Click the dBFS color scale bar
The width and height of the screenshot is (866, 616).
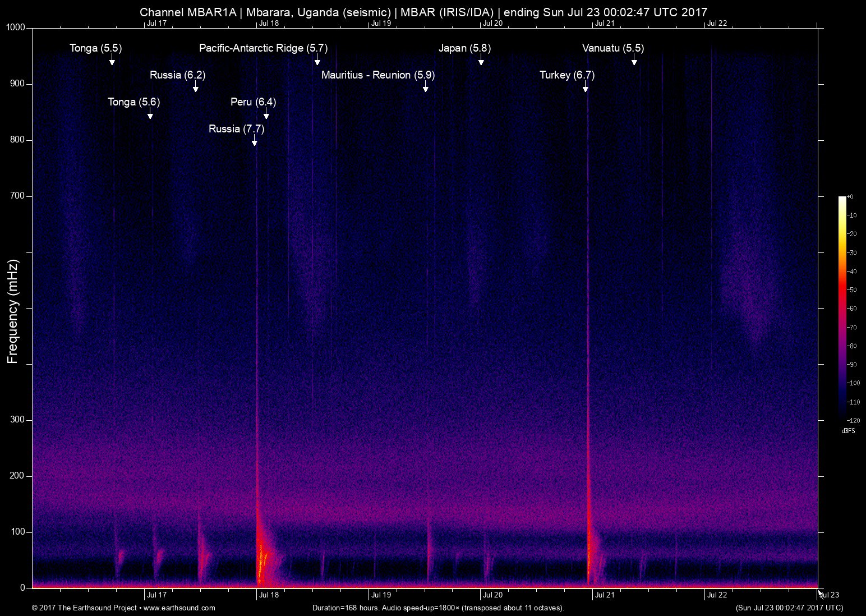[842, 307]
